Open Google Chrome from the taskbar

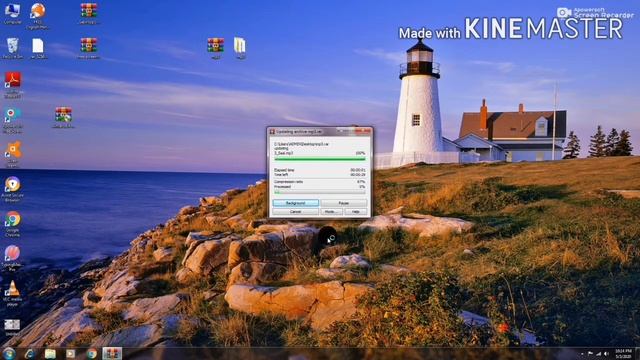coord(91,353)
